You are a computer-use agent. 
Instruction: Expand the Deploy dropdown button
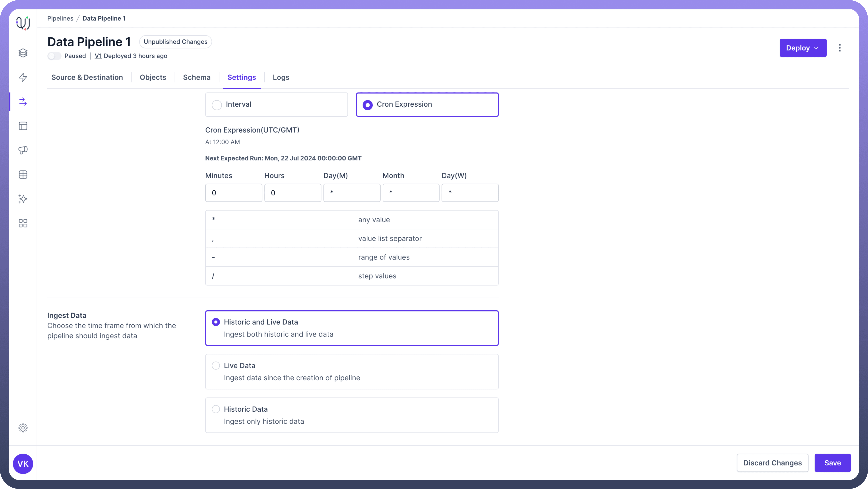(803, 48)
